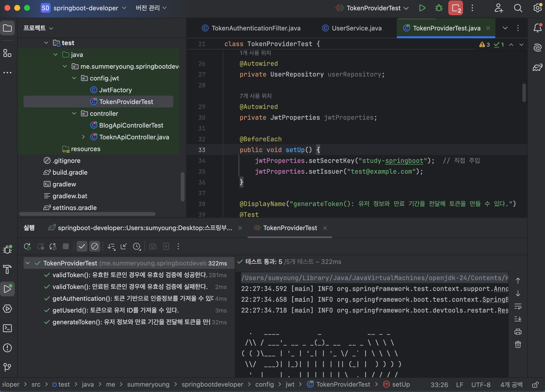Collapse the config.jwt package folder
545x392 pixels.
pyautogui.click(x=74, y=78)
